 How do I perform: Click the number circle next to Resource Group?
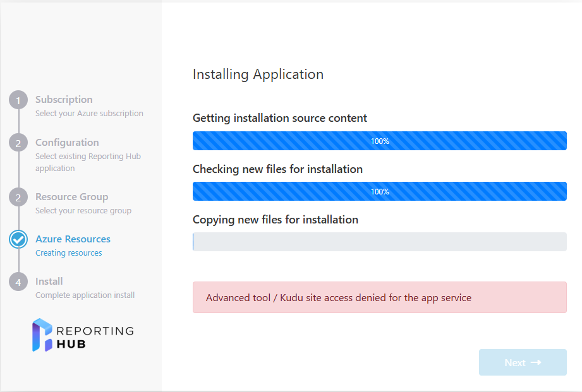point(18,198)
